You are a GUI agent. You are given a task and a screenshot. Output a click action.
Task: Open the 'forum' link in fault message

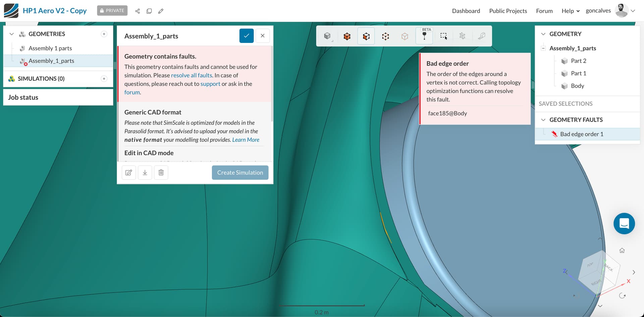[x=132, y=92]
